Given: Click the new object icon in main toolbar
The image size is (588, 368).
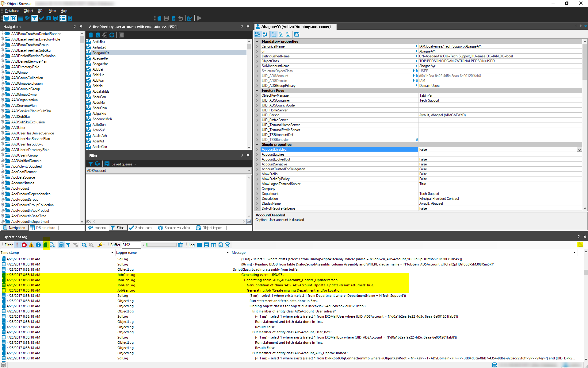Looking at the screenshot, I should click(x=159, y=18).
